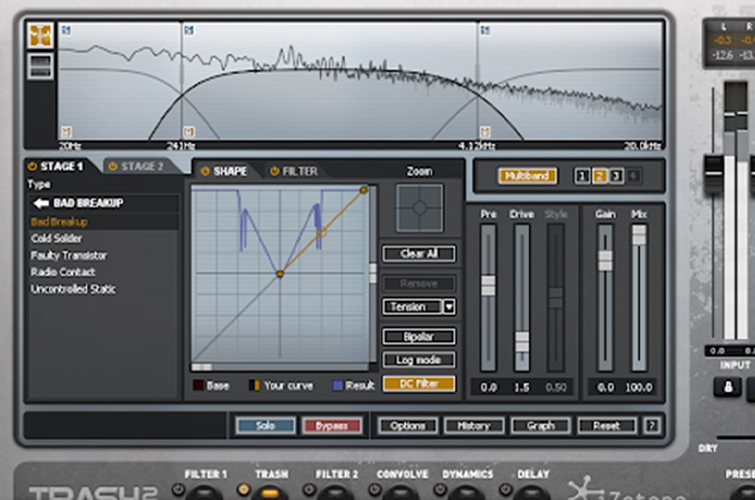Click the orange M marker of high band
755x500 pixels.
[x=485, y=132]
